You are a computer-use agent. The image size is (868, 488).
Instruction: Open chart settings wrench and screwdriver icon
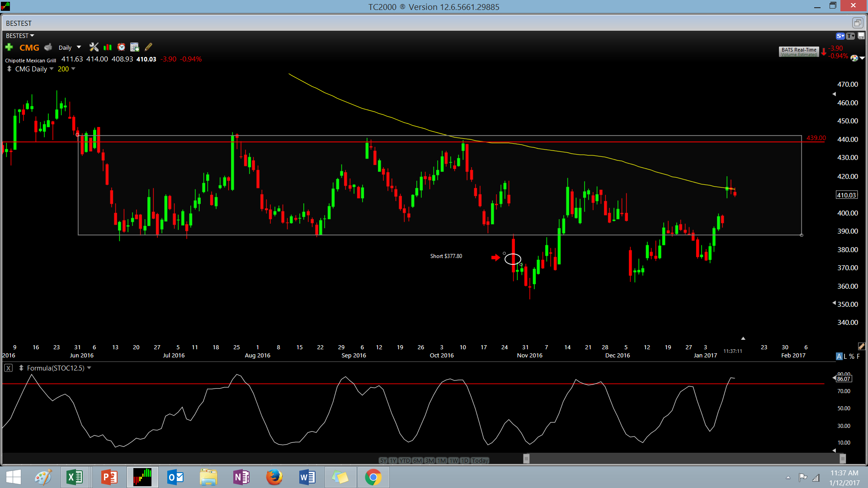(94, 47)
